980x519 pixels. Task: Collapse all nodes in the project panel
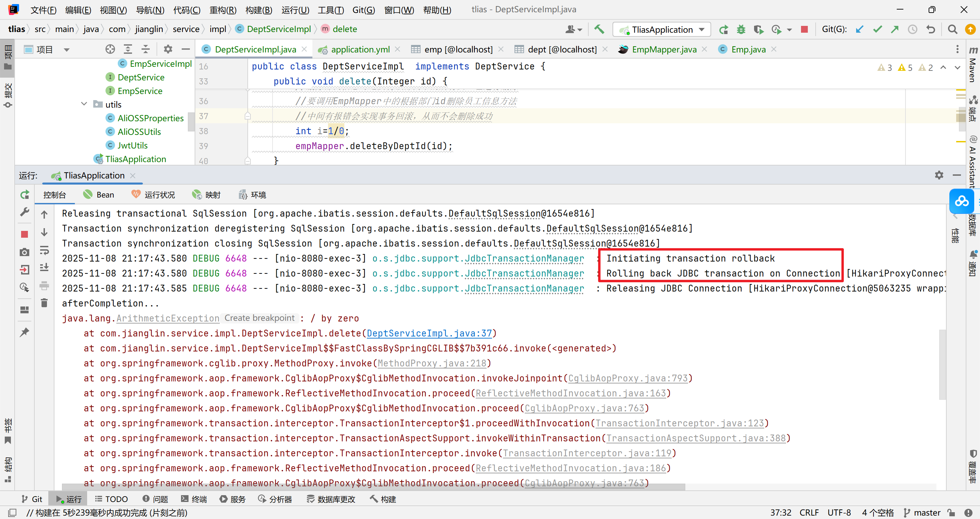point(145,49)
